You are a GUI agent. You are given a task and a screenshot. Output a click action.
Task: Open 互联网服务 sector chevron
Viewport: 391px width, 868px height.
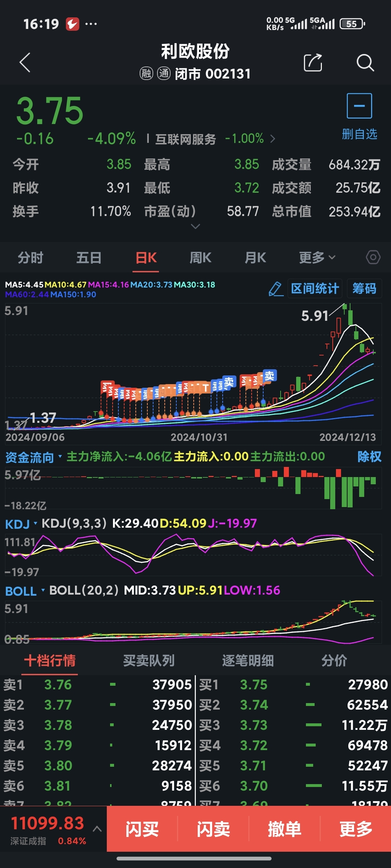tap(273, 139)
